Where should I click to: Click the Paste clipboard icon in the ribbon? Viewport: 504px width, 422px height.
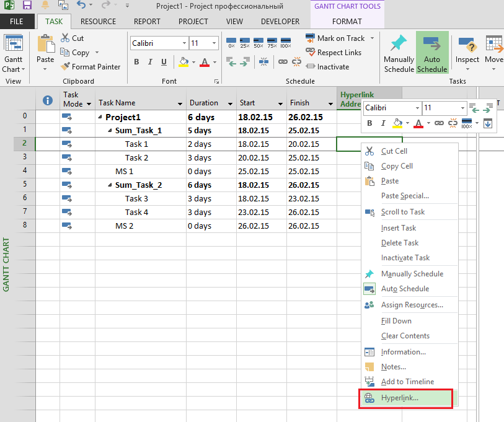coord(45,43)
